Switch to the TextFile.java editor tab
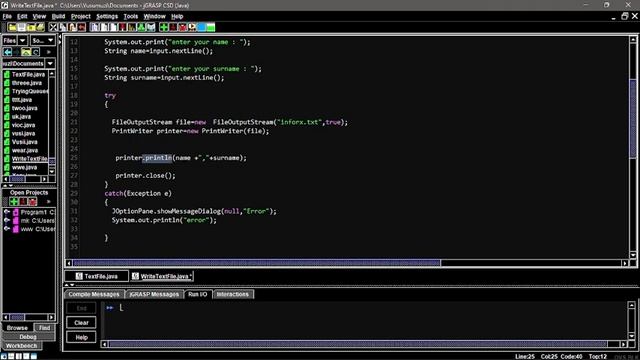 tap(97, 276)
